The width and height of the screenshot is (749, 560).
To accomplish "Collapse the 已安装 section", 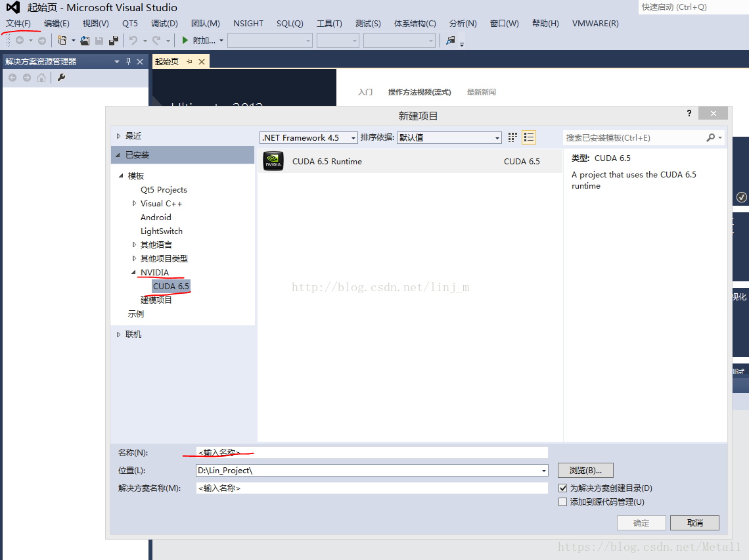I will coord(118,155).
